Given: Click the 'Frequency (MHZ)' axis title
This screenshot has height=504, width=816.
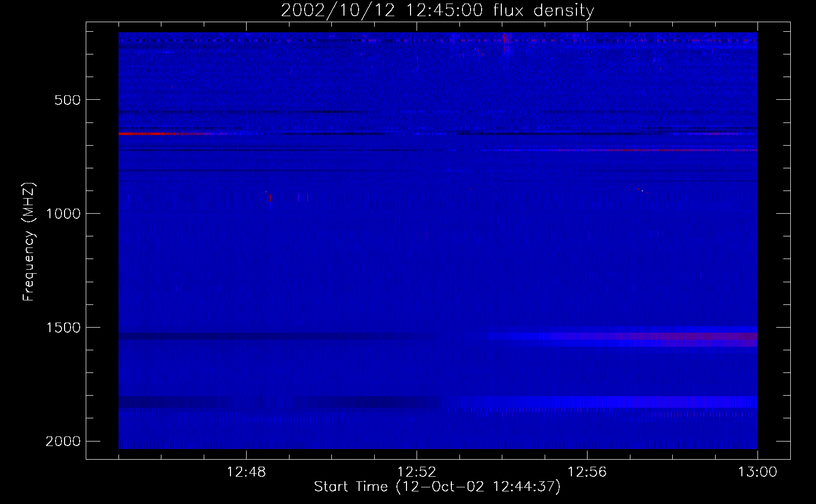Looking at the screenshot, I should [x=29, y=242].
